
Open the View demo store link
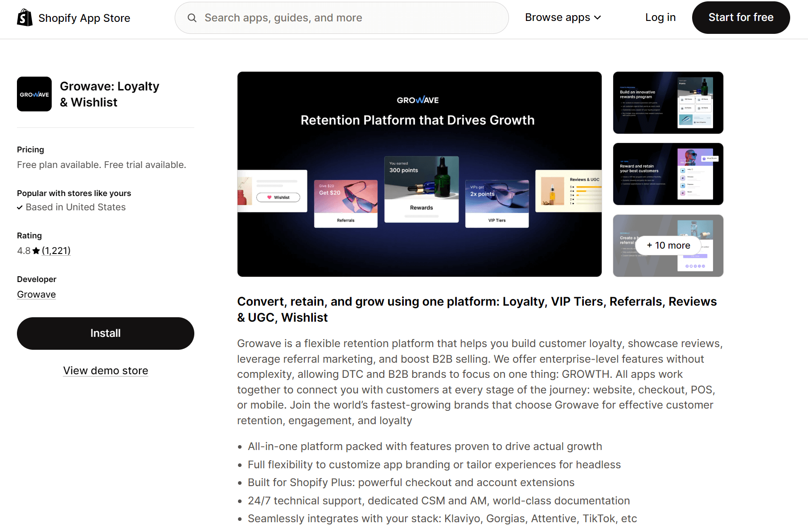[105, 370]
